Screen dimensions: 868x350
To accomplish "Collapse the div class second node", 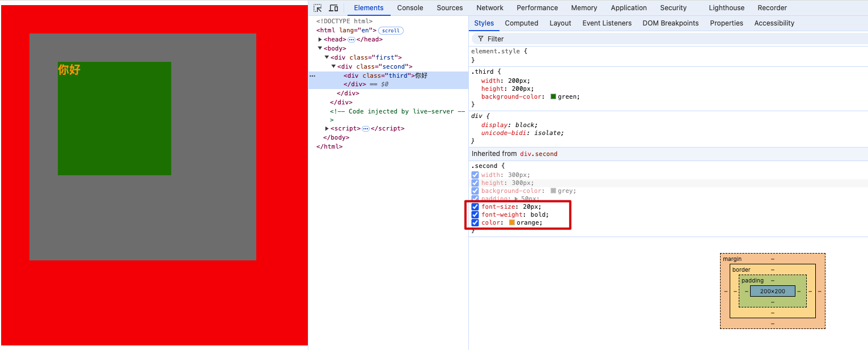I will (x=334, y=66).
